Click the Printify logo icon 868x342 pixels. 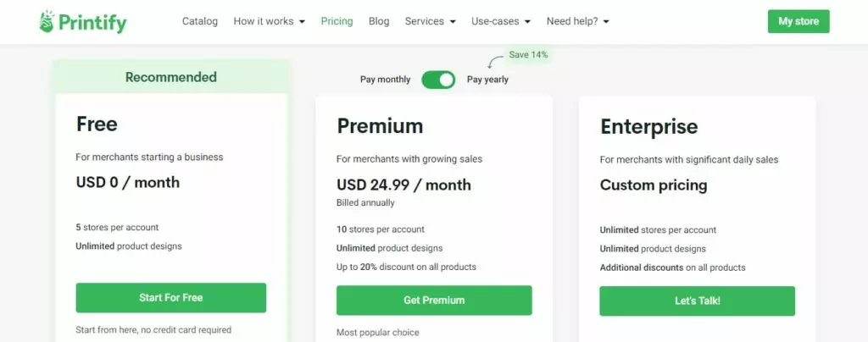click(x=47, y=21)
